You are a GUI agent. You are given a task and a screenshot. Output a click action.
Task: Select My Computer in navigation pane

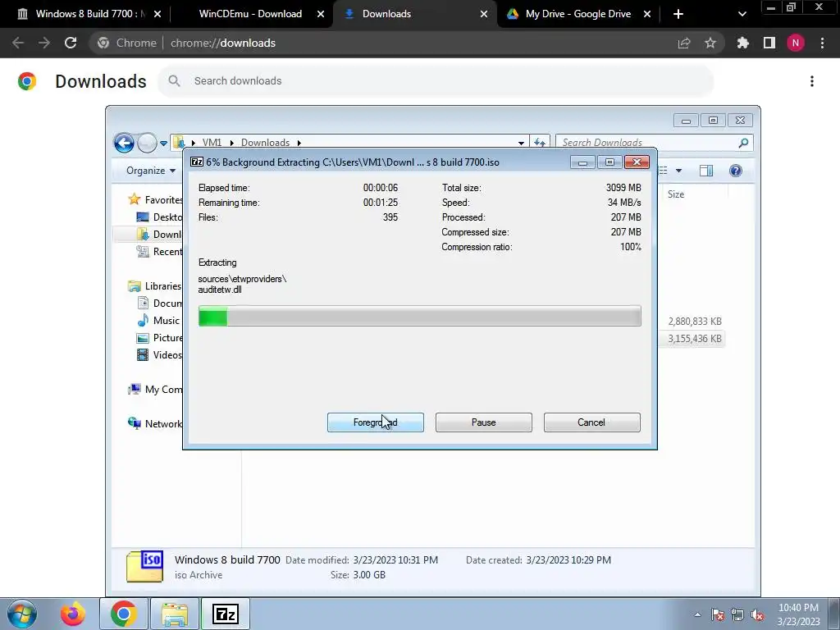pyautogui.click(x=155, y=390)
